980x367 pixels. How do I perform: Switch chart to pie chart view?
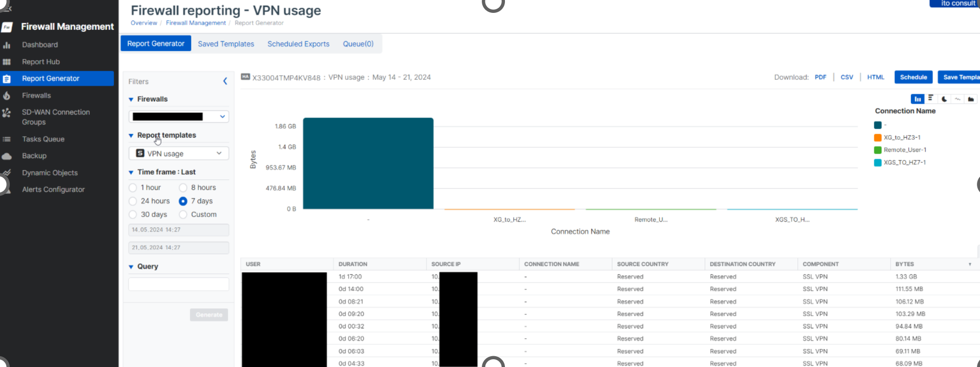tap(944, 99)
